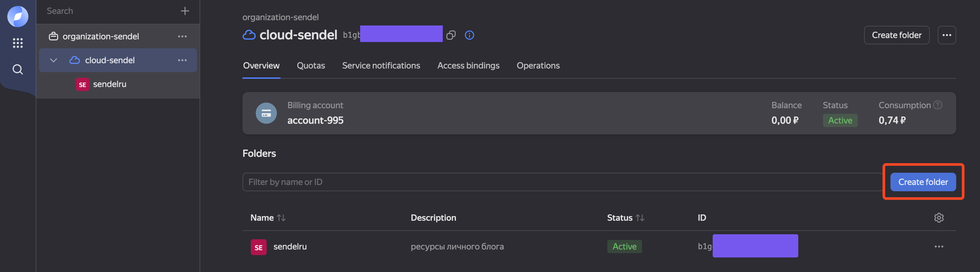Open the all services grid icon

point(18,43)
